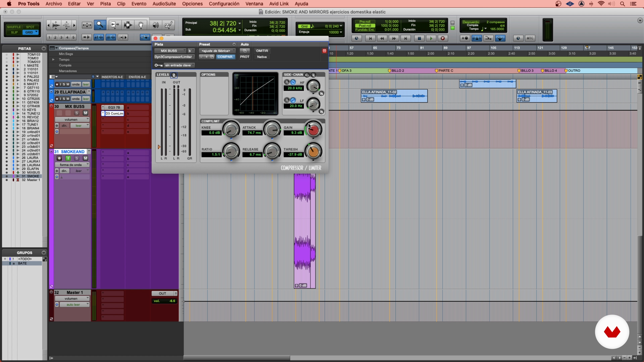Click Stop transport button
The width and height of the screenshot is (644, 362).
419,38
